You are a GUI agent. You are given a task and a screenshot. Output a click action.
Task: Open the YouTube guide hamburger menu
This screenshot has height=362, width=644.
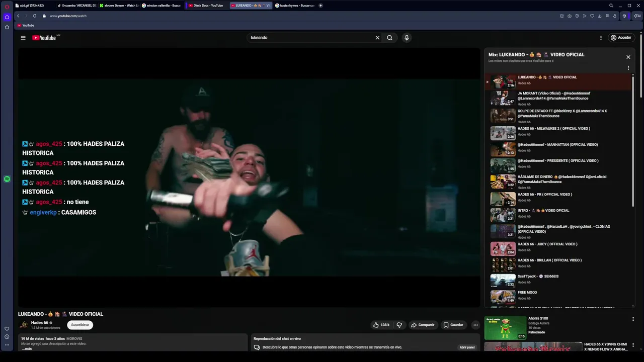pos(23,38)
